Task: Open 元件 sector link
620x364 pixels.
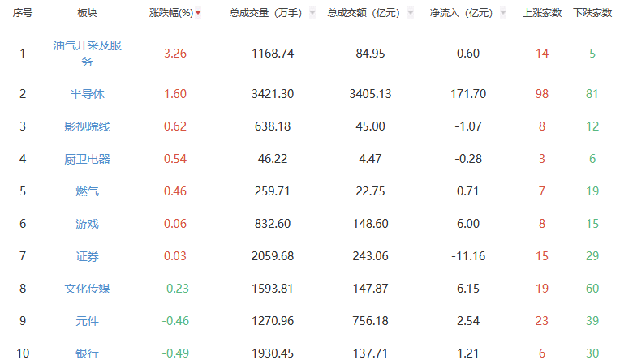Action: pos(87,321)
